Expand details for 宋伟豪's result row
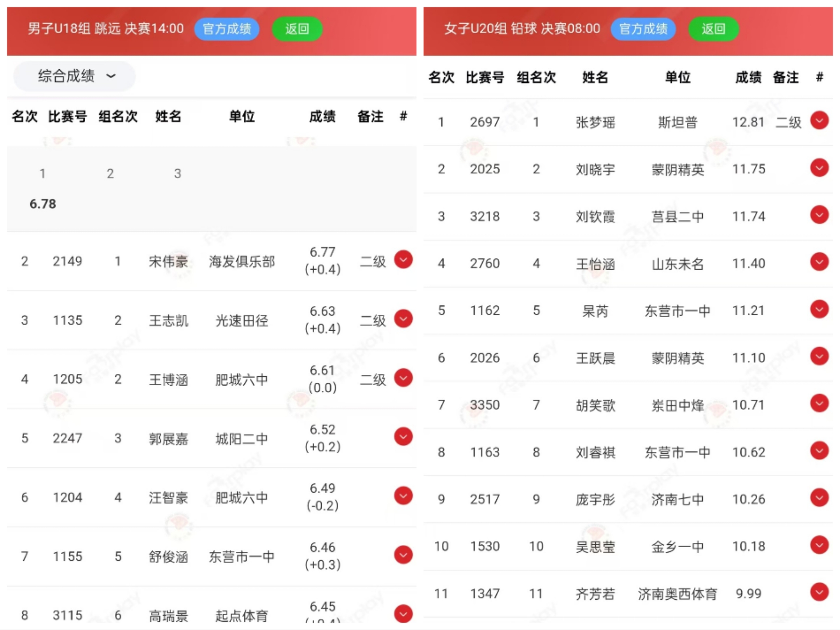 403,260
